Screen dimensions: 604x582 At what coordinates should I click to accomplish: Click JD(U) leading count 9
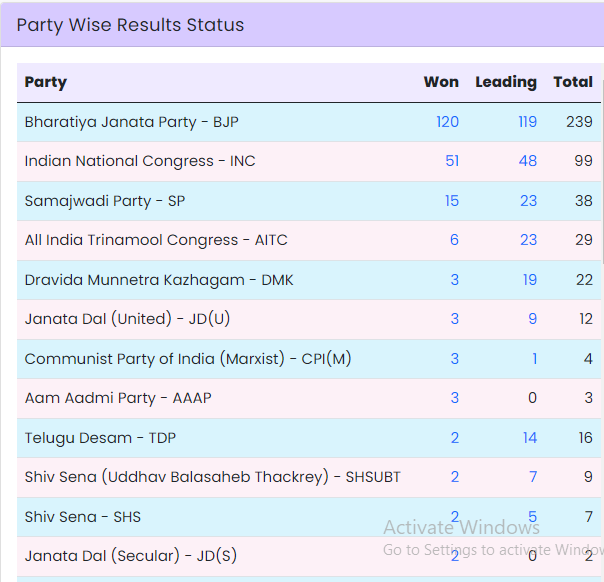click(x=532, y=319)
